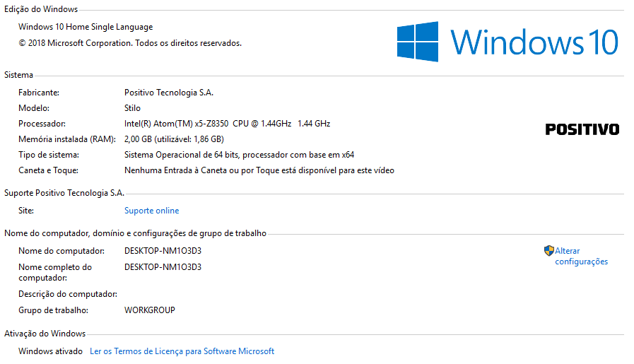Click the Fabricante label
This screenshot has width=634, height=364.
coord(39,93)
